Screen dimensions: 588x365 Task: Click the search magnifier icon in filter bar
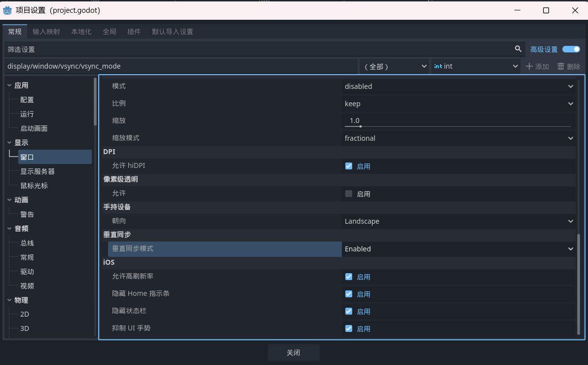pyautogui.click(x=518, y=49)
